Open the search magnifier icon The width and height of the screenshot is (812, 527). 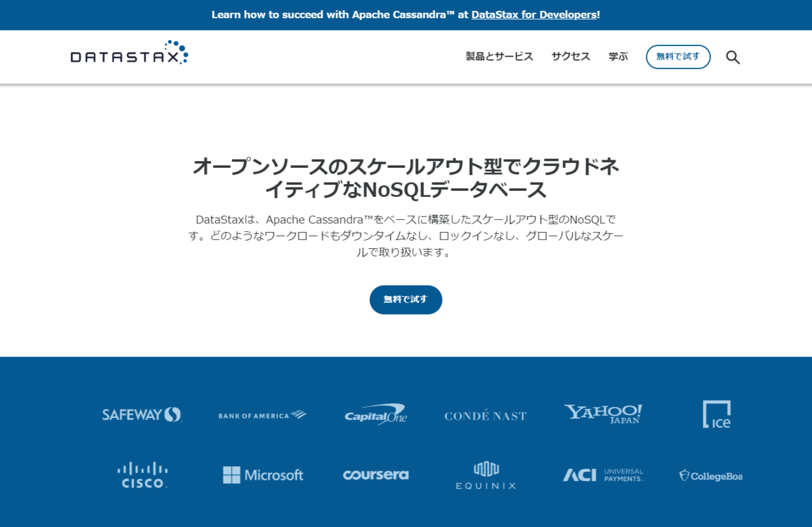(733, 58)
